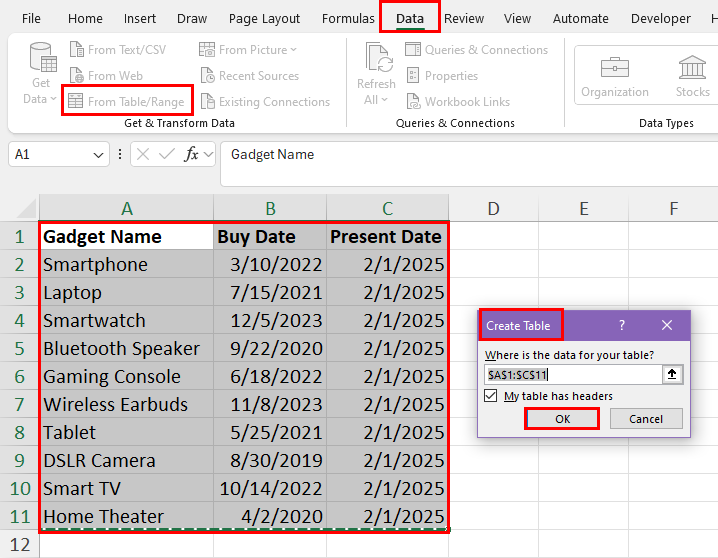Image resolution: width=718 pixels, height=558 pixels.
Task: Select Organization data type
Action: point(615,76)
